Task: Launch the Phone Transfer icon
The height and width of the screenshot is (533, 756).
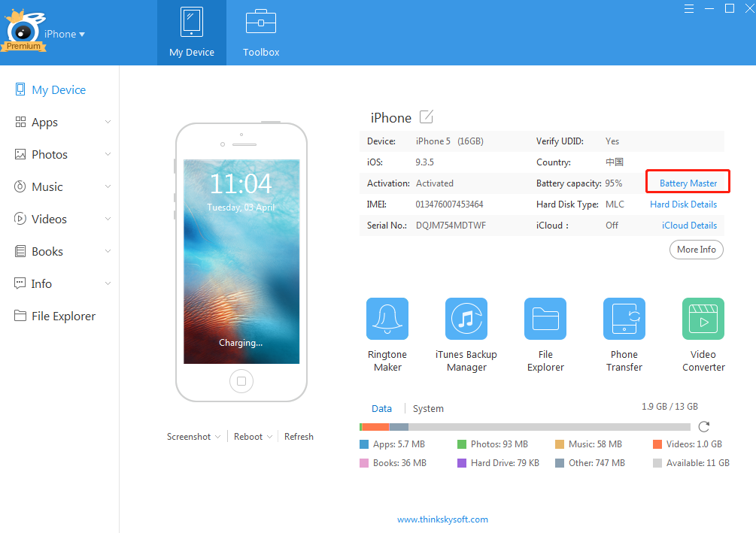Action: click(624, 319)
